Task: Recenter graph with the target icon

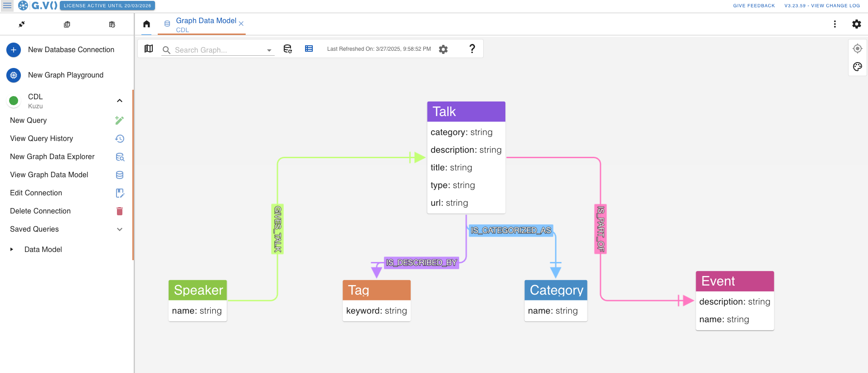Action: click(857, 48)
